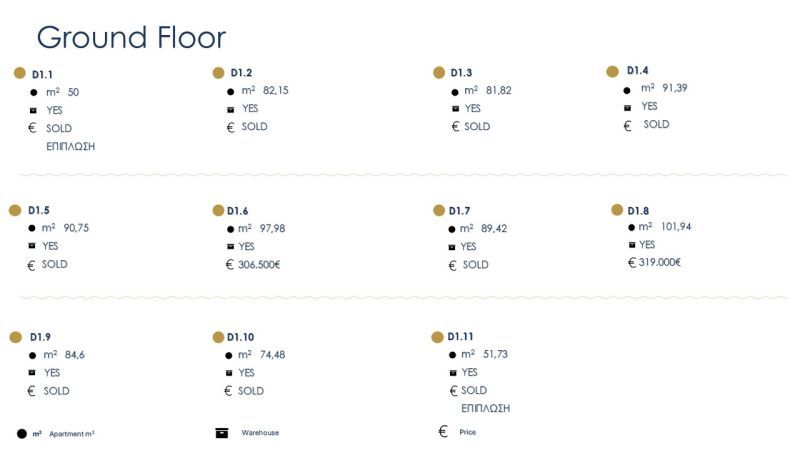
Task: Click the gold circle beside D1.1
Action: (x=19, y=73)
